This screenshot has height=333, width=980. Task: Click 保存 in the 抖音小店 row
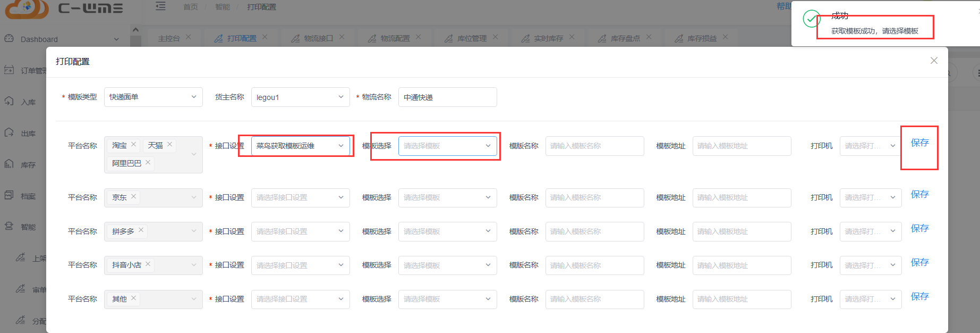pos(920,262)
